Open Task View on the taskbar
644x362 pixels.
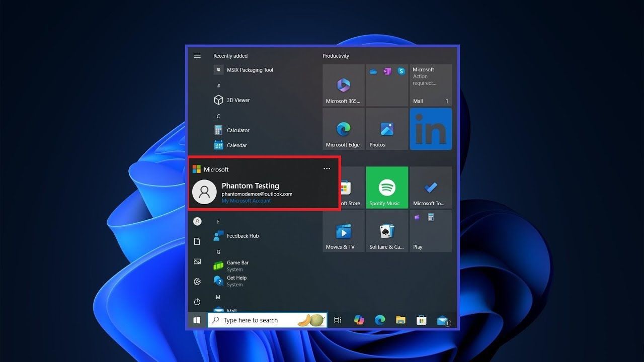[338, 320]
